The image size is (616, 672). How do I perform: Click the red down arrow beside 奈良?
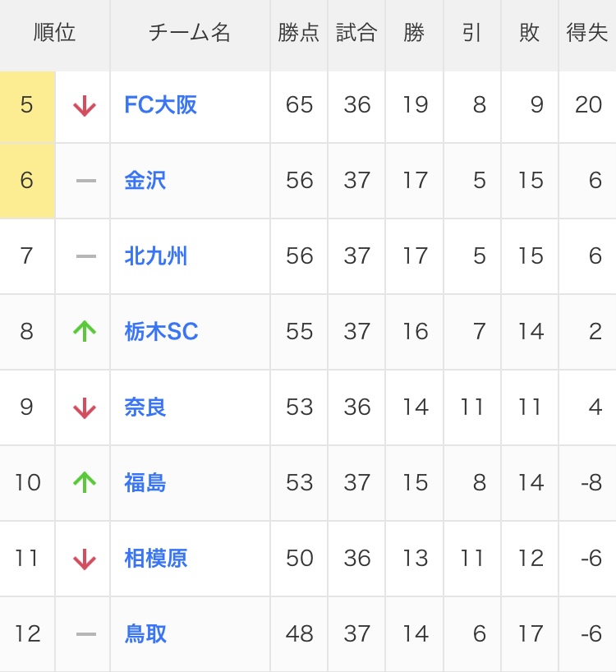click(x=85, y=407)
